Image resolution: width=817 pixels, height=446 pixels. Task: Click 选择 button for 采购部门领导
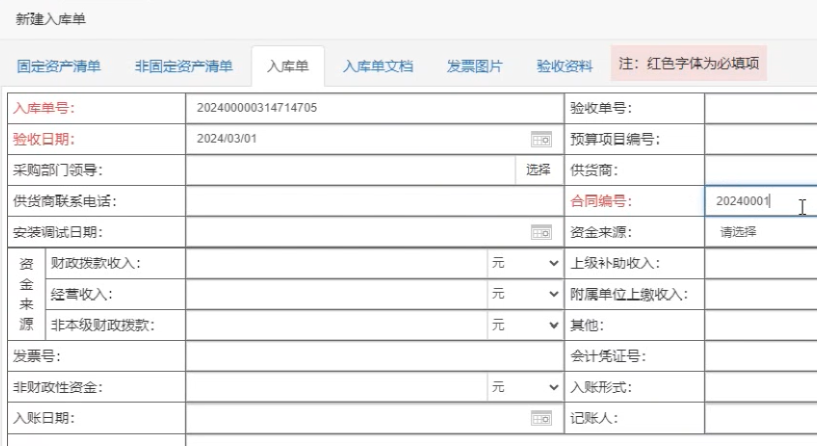538,170
